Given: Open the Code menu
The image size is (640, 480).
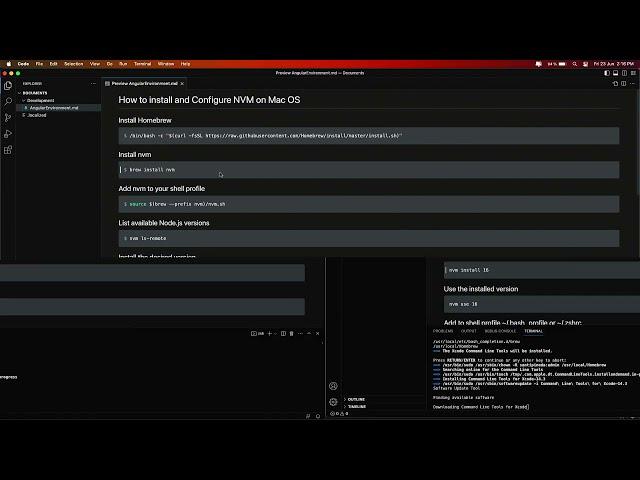Looking at the screenshot, I should (x=23, y=64).
